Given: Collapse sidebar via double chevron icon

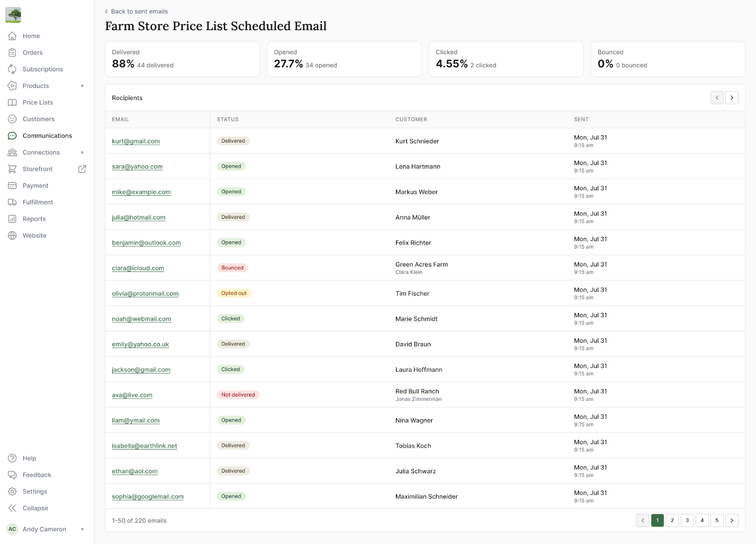Looking at the screenshot, I should pos(12,508).
